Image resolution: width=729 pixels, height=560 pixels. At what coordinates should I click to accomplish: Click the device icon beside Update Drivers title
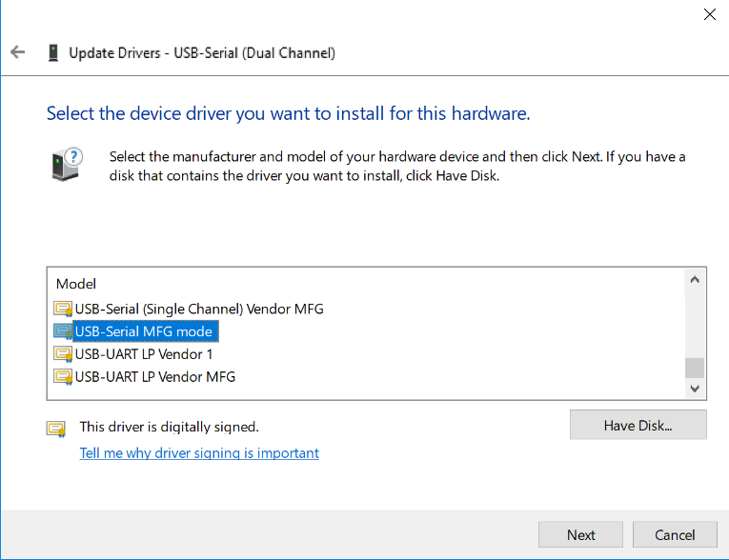click(53, 52)
